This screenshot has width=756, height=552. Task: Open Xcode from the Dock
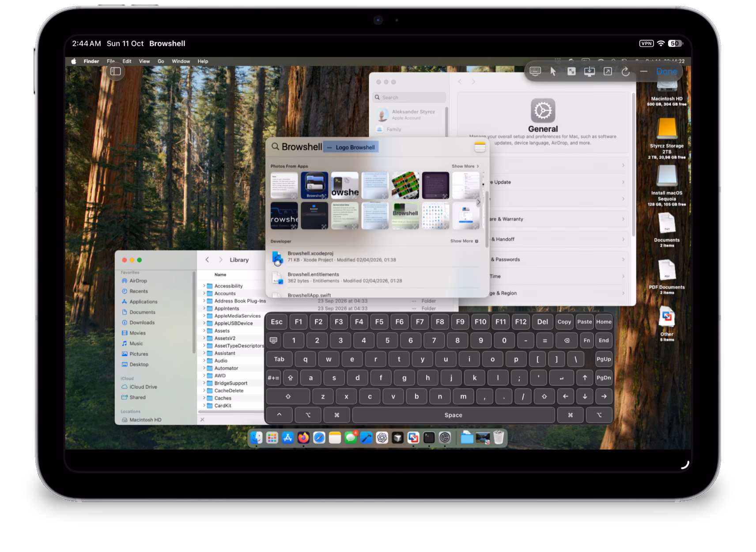click(366, 438)
